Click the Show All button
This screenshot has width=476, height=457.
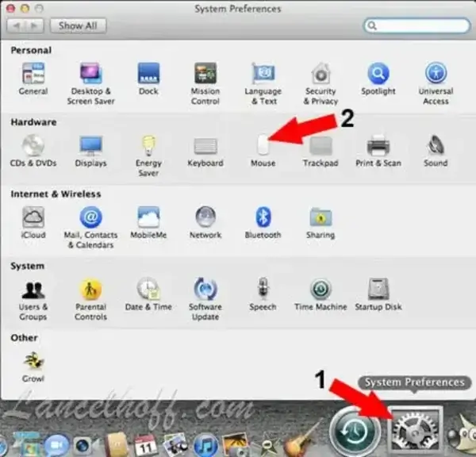[x=78, y=26]
